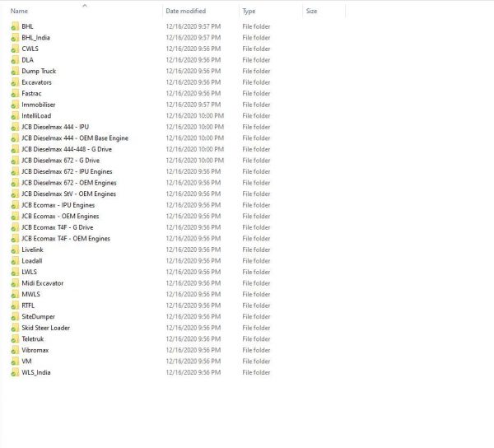Click the VM row's date modified
Image resolution: width=494 pixels, height=448 pixels.
point(193,362)
